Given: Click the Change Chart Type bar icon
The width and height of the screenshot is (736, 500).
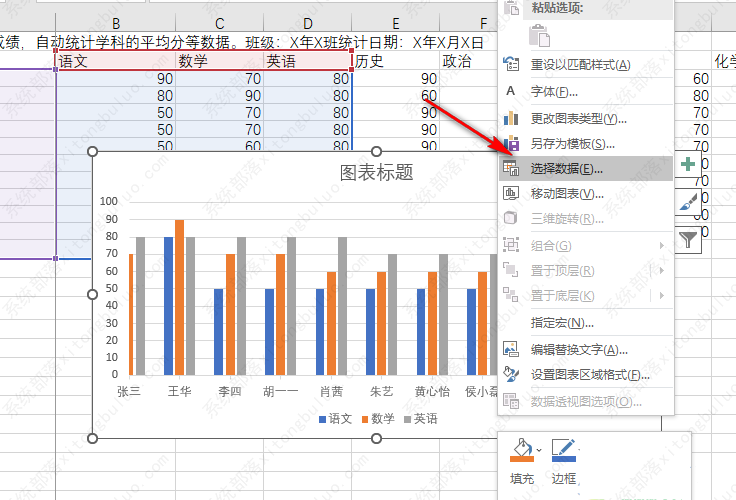Looking at the screenshot, I should 511,118.
